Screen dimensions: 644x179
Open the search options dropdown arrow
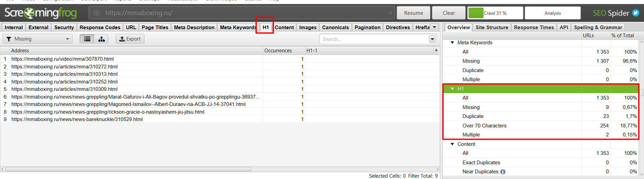[432, 39]
